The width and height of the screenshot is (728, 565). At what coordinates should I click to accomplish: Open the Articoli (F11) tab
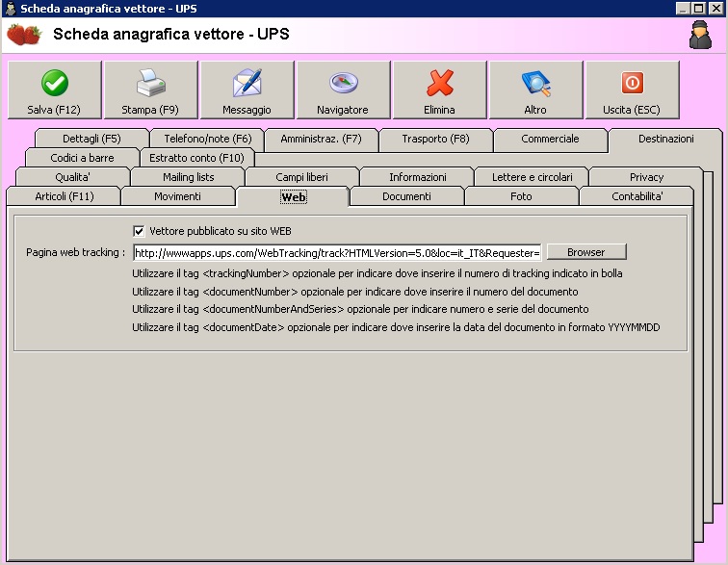(65, 196)
